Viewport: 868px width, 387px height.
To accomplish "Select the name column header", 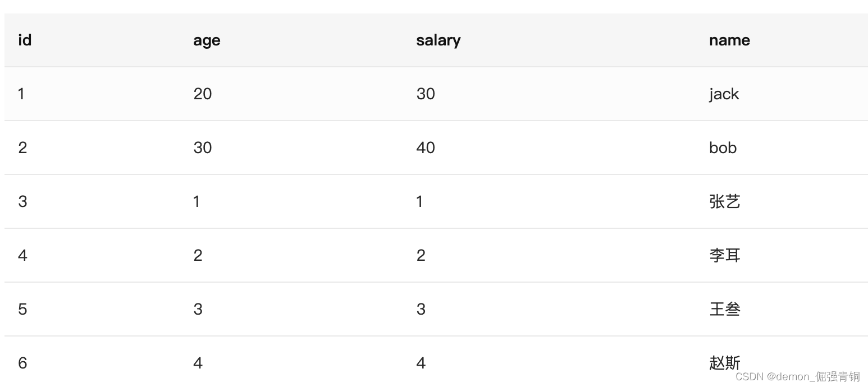I will click(x=729, y=40).
